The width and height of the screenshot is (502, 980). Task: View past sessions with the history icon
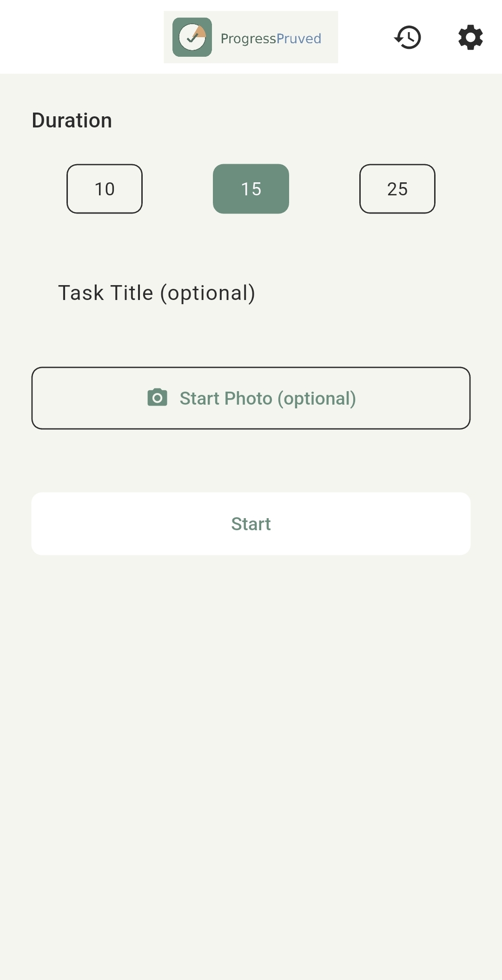tap(408, 37)
